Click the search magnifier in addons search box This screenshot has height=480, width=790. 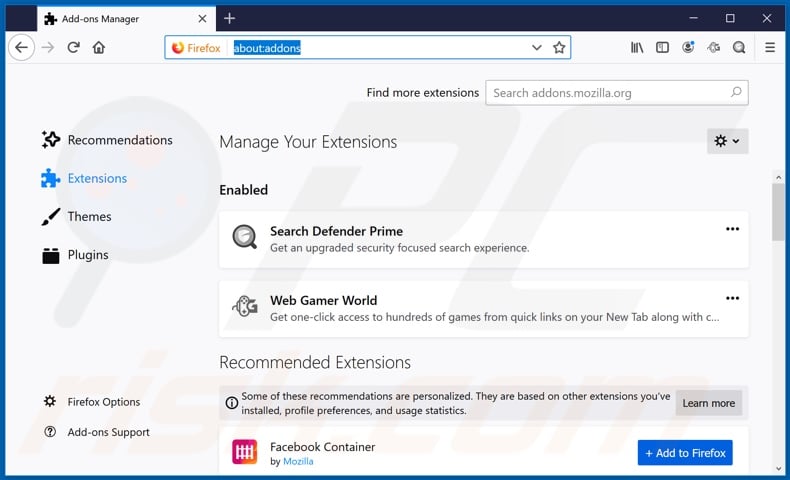pos(736,92)
